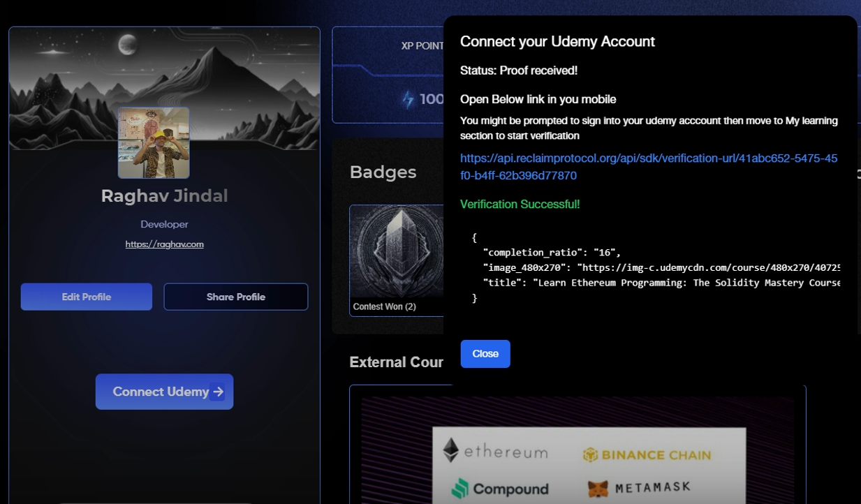Click the lightning bolt XP icon
The height and width of the screenshot is (504, 861).
point(407,99)
